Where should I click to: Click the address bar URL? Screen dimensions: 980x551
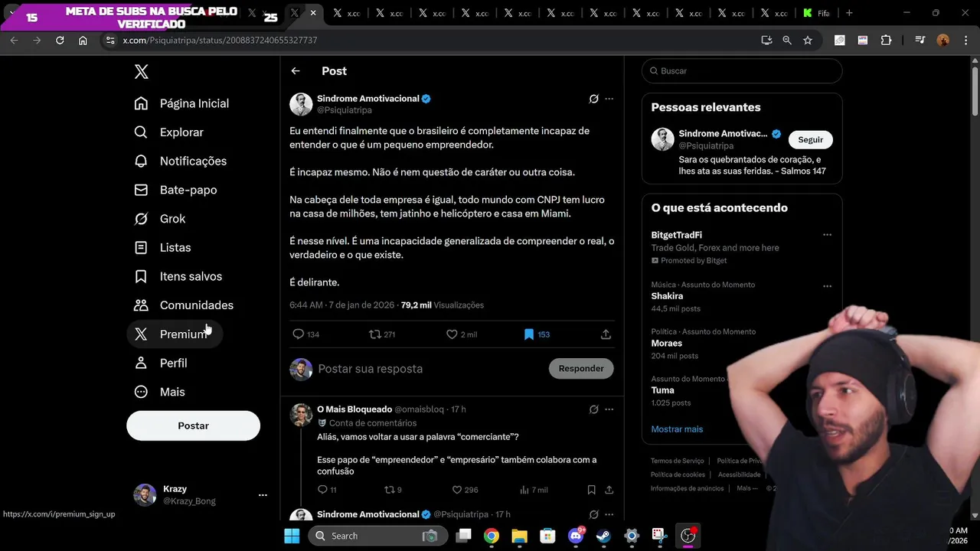(x=220, y=41)
